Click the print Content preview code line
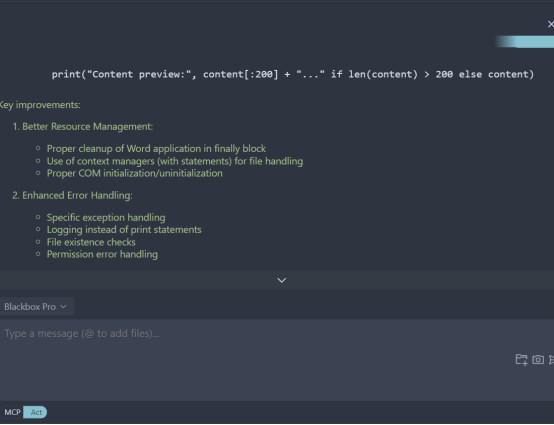This screenshot has width=554, height=425. (293, 74)
